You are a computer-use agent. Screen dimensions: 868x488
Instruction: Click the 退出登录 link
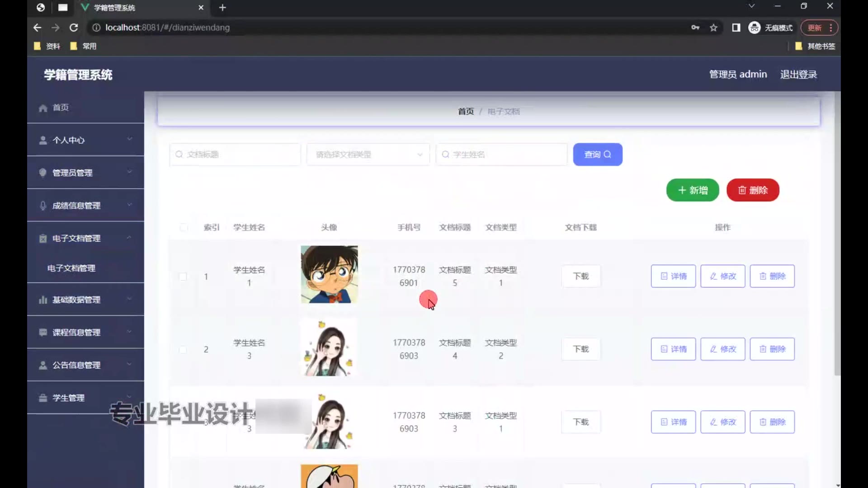coord(798,75)
